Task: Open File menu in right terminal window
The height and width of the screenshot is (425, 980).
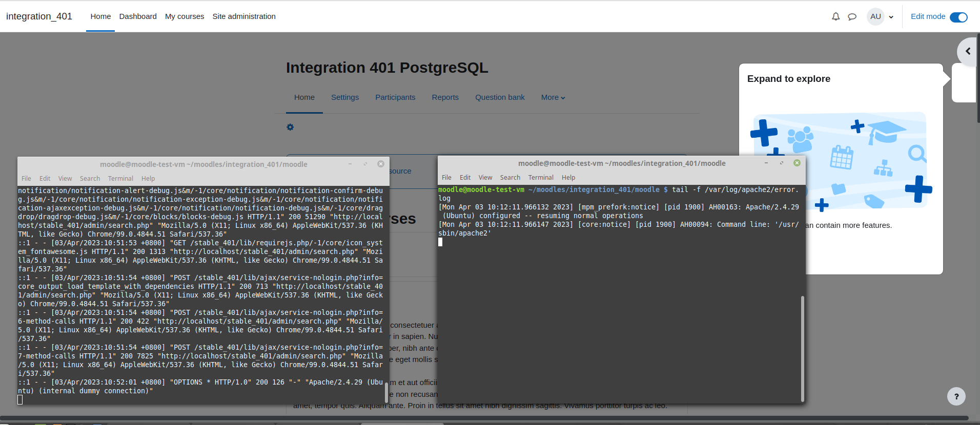Action: (x=446, y=178)
